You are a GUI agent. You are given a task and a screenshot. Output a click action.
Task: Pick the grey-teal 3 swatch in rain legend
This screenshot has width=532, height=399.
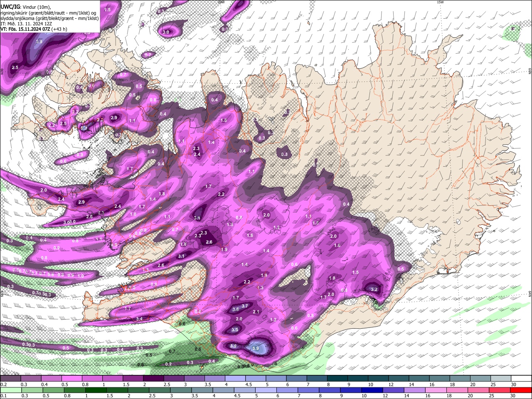[x=181, y=390]
